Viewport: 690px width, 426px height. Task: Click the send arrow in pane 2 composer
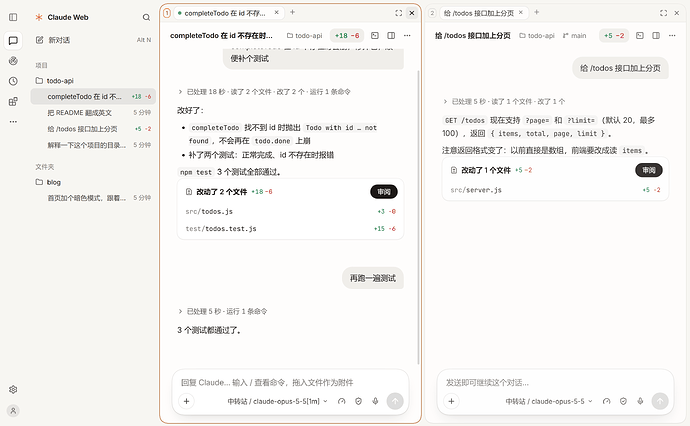point(660,401)
